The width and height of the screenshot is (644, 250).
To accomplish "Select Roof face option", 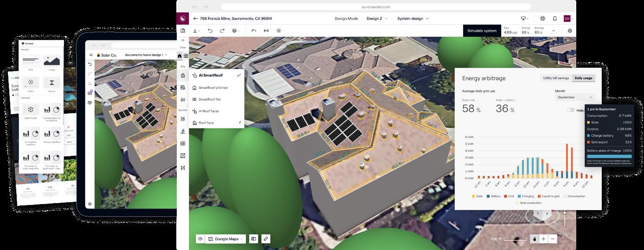I will click(x=217, y=123).
